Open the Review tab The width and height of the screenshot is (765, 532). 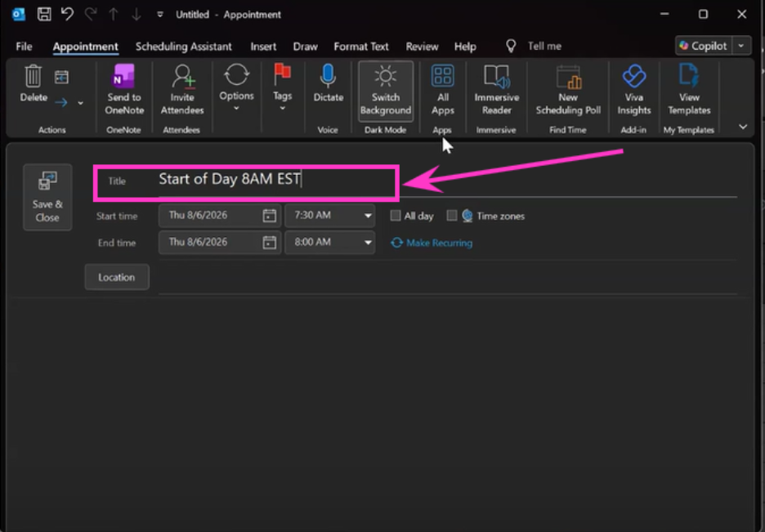422,47
